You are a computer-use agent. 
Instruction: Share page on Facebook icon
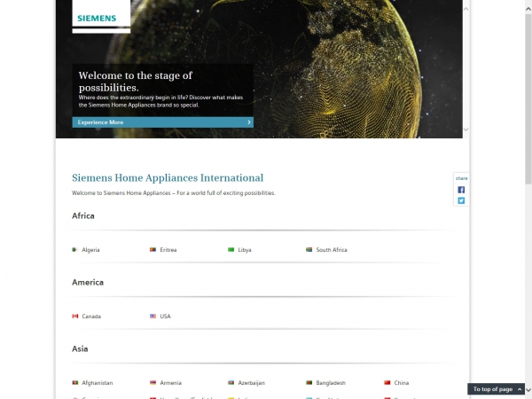coord(461,190)
